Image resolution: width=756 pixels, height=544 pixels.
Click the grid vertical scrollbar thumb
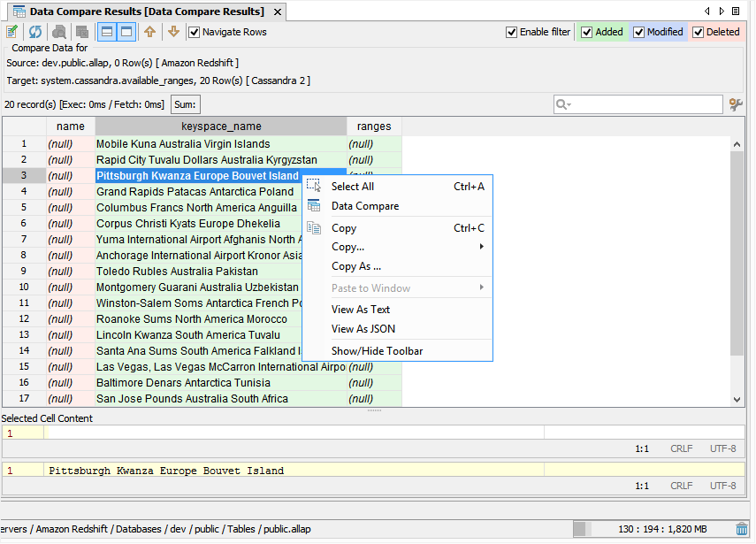(737, 253)
